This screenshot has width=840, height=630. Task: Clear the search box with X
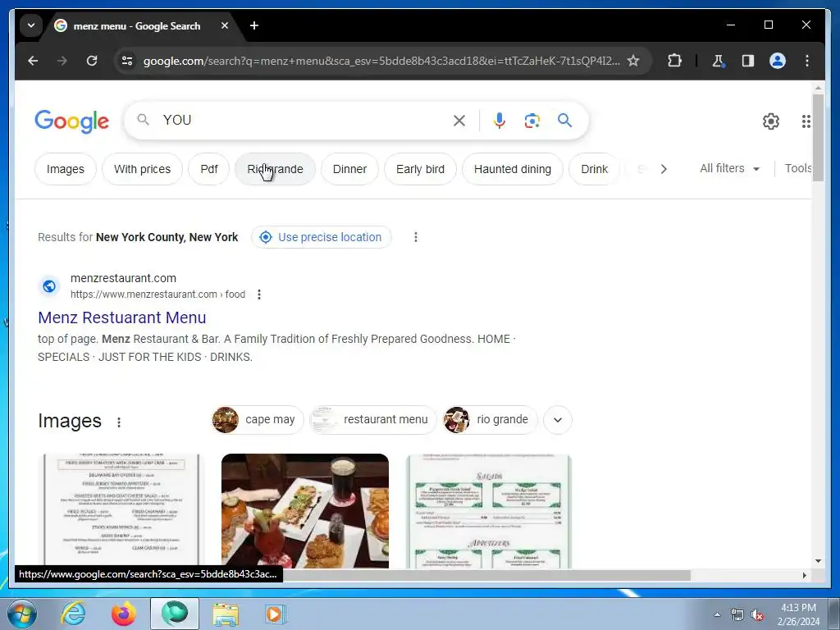[459, 121]
